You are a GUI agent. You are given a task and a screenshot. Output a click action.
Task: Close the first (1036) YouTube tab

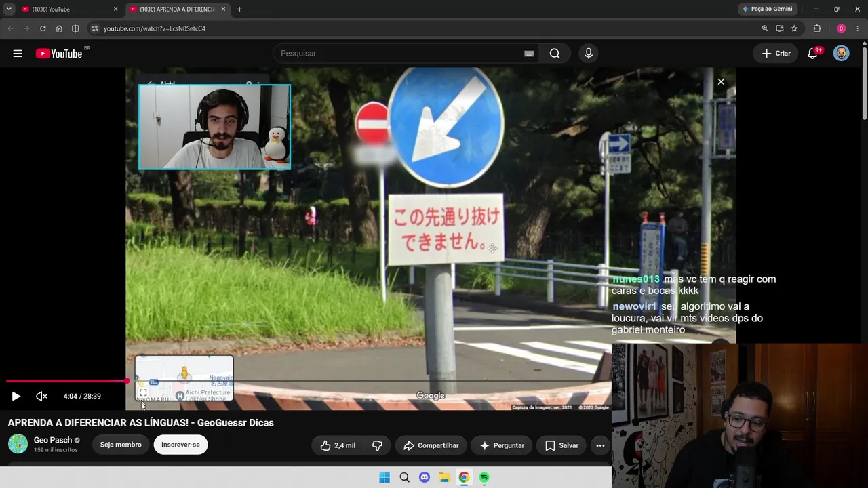tap(115, 9)
